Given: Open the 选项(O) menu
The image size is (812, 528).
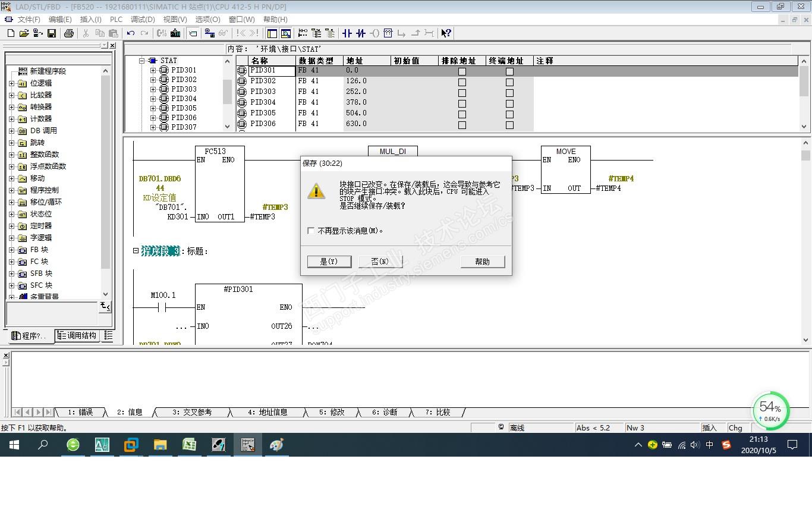Looking at the screenshot, I should [207, 19].
